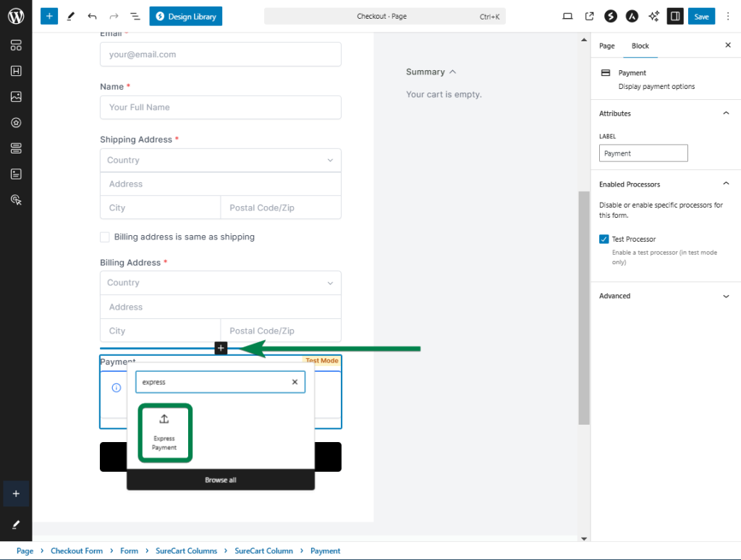Viewport: 741px width, 560px height.
Task: Click the Undo arrow icon
Action: [x=91, y=16]
